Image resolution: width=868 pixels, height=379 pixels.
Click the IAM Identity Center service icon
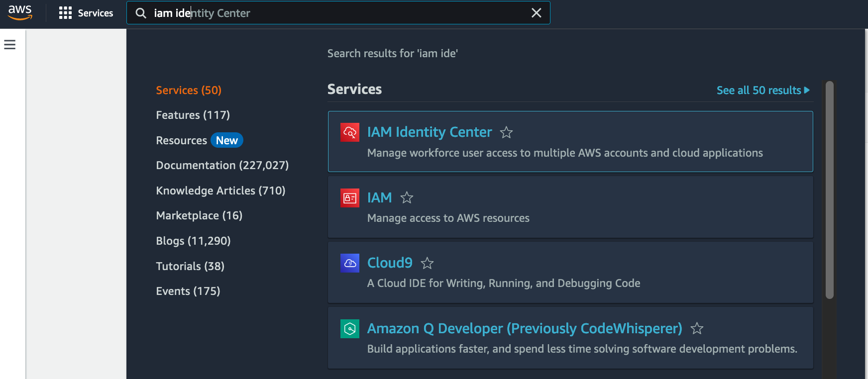click(350, 132)
